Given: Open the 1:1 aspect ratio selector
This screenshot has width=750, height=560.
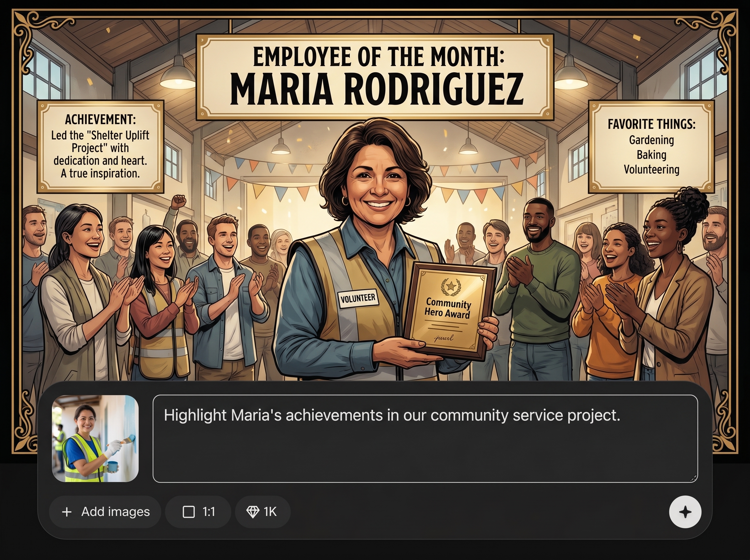Looking at the screenshot, I should (x=198, y=512).
